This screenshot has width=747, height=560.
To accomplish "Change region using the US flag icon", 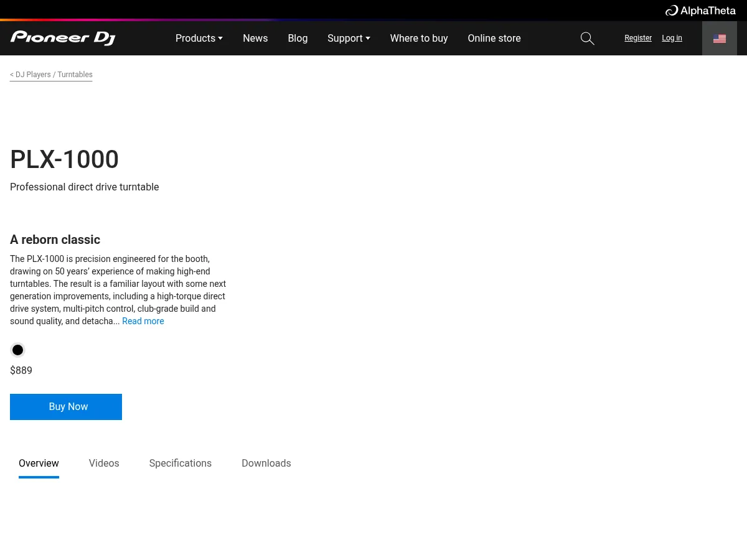I will [x=719, y=39].
